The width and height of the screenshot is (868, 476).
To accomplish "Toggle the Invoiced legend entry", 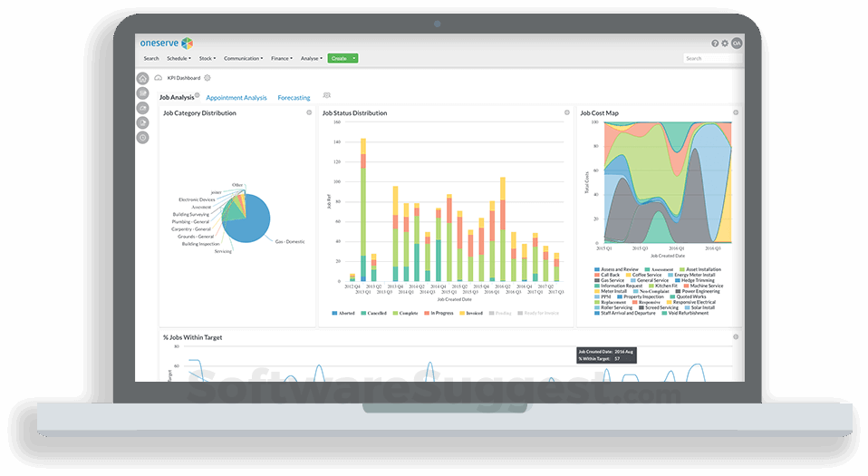I will [471, 313].
